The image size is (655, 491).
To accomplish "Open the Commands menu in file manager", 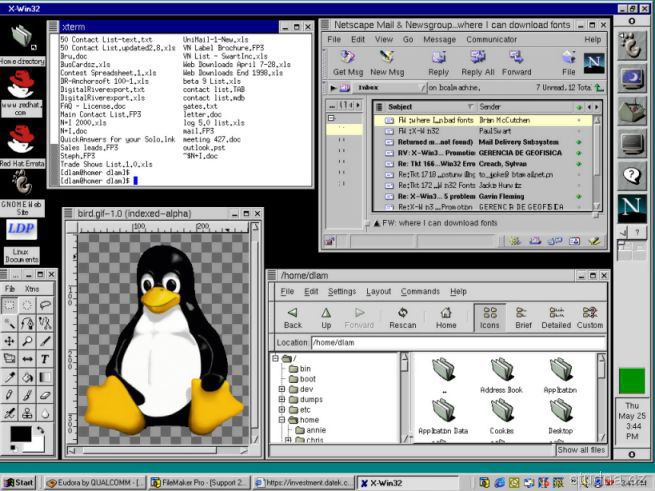I will pyautogui.click(x=419, y=292).
